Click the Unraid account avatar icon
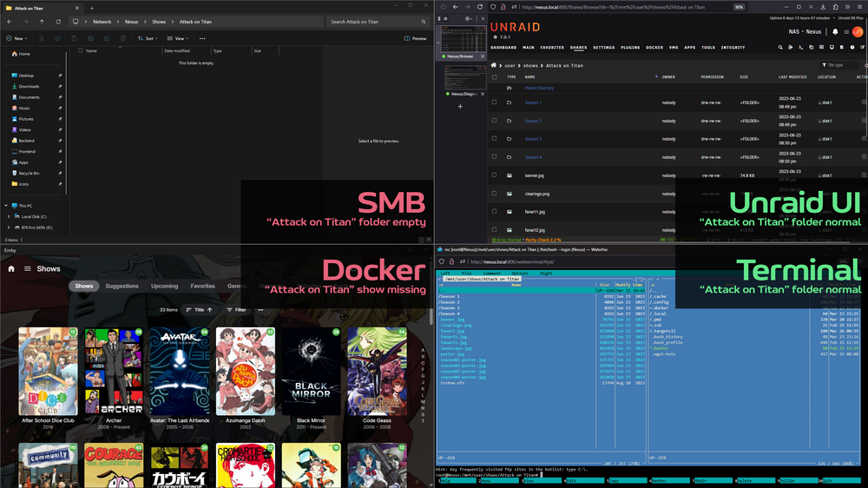The height and width of the screenshot is (488, 868). coord(858,31)
